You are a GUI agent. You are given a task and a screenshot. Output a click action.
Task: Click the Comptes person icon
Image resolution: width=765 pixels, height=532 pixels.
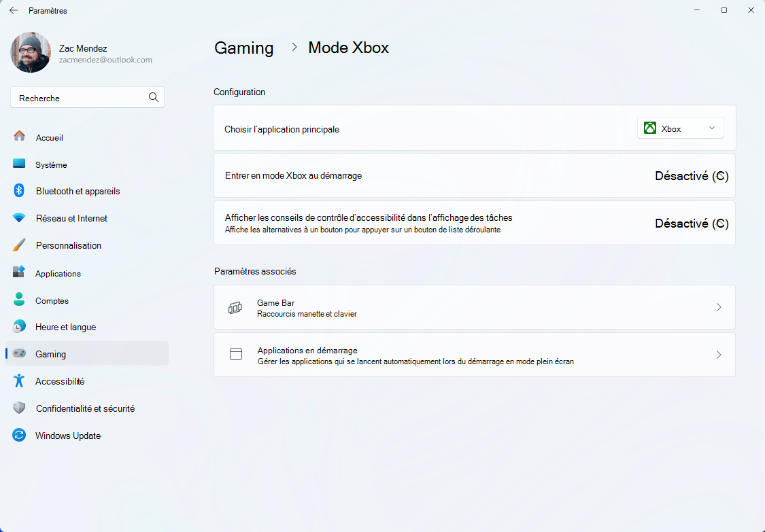tap(19, 300)
